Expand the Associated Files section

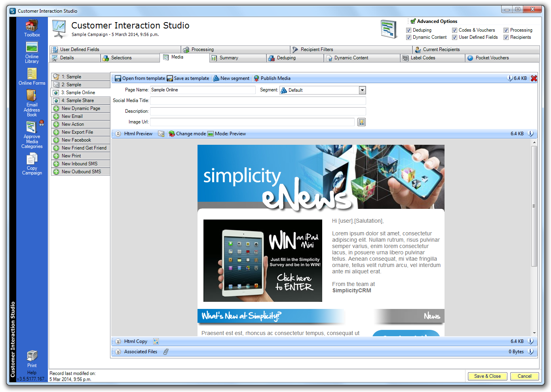(118, 352)
